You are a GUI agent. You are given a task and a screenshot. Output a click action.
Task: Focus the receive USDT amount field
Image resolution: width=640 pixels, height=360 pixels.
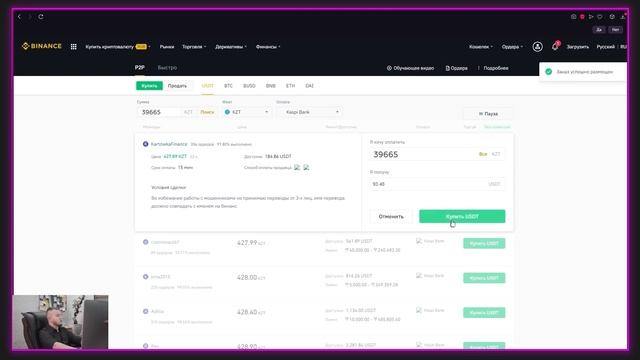coord(437,184)
